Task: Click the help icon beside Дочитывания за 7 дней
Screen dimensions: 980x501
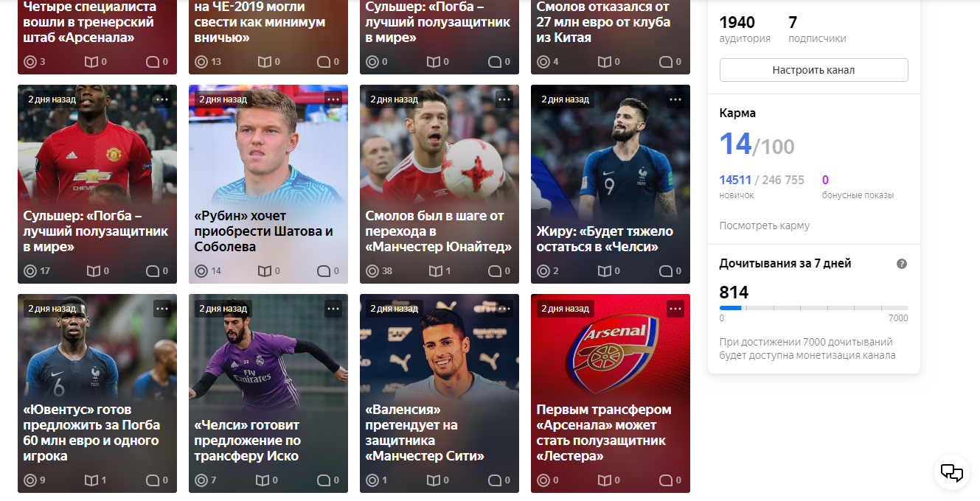Action: tap(901, 264)
